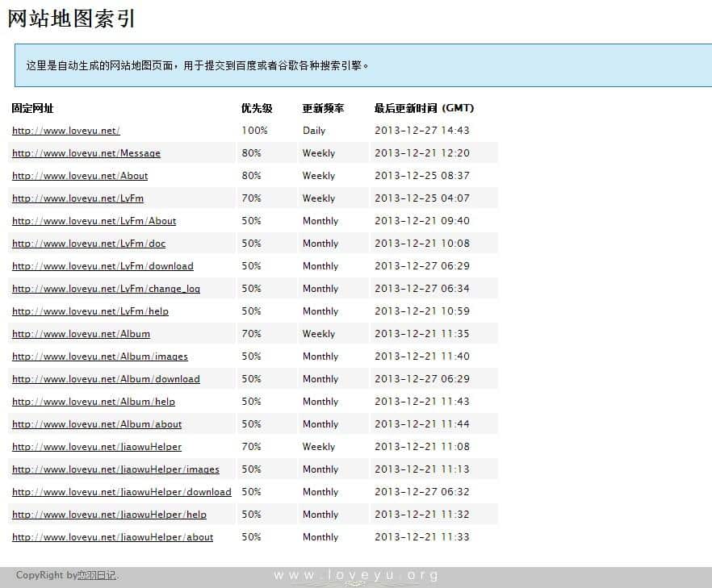Open the JiaowuHelper/about link
The height and width of the screenshot is (588, 712).
tap(113, 537)
